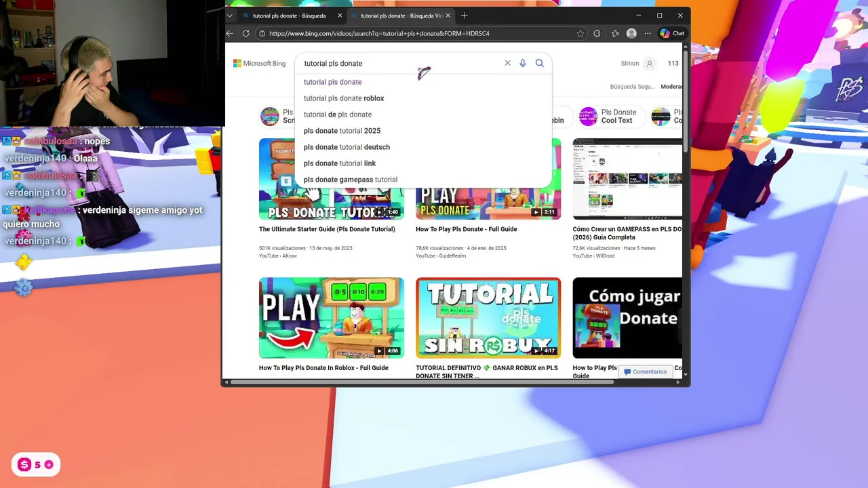Image resolution: width=868 pixels, height=488 pixels.
Task: Play the 'TUTORIAL SIN ROBUX' 4:17 thumbnail
Action: [x=488, y=318]
